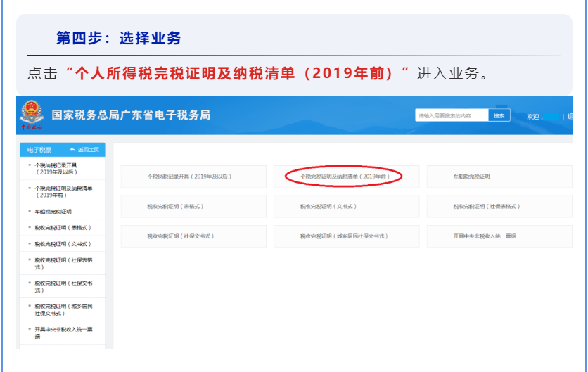Screen dimensions: 588x372
Task: Click the national tax emblem logo
Action: click(x=32, y=113)
